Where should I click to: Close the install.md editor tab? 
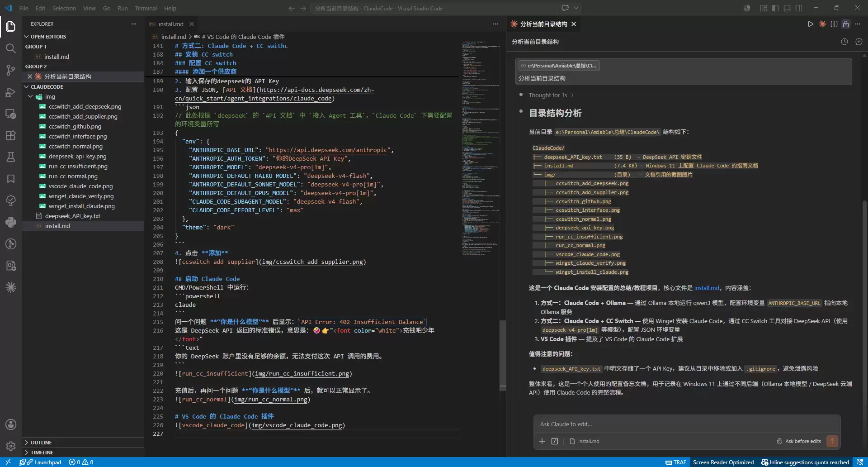(192, 24)
